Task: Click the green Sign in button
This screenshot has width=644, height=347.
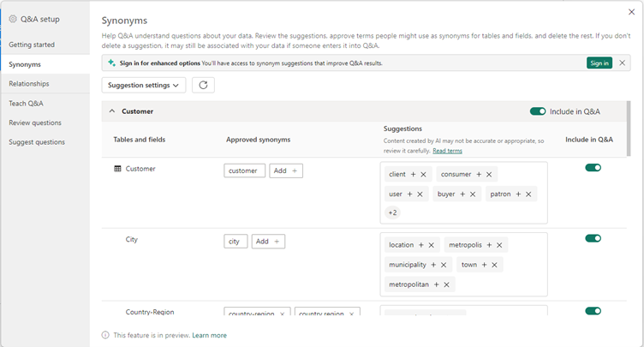Action: (x=599, y=63)
